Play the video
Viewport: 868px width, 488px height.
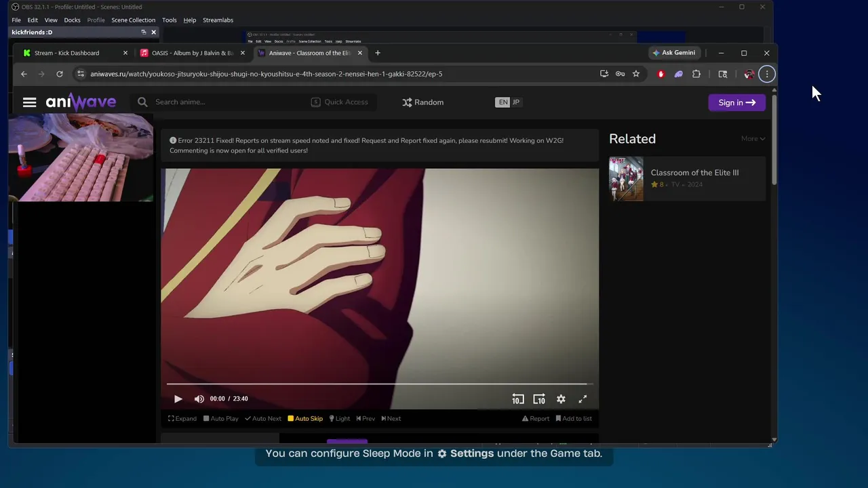[178, 399]
